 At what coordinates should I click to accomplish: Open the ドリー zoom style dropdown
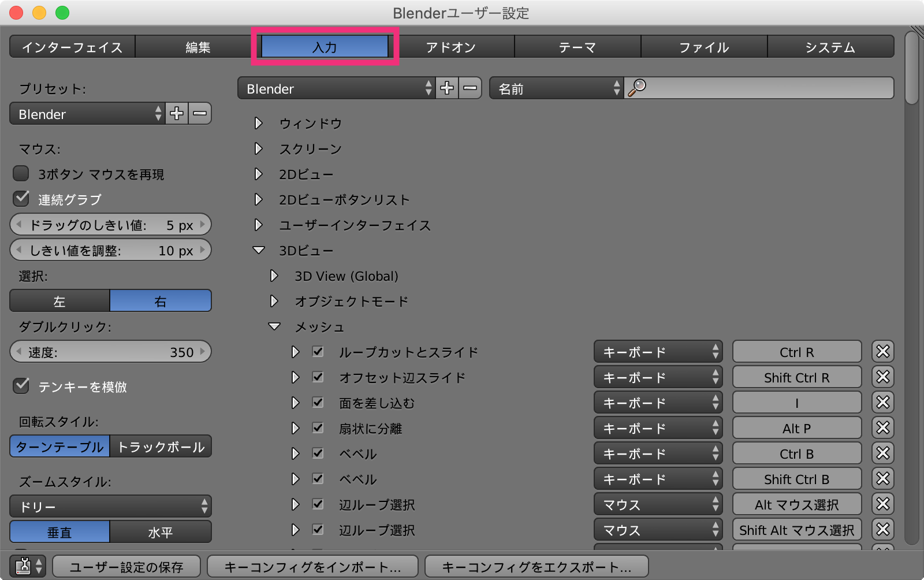(x=111, y=507)
